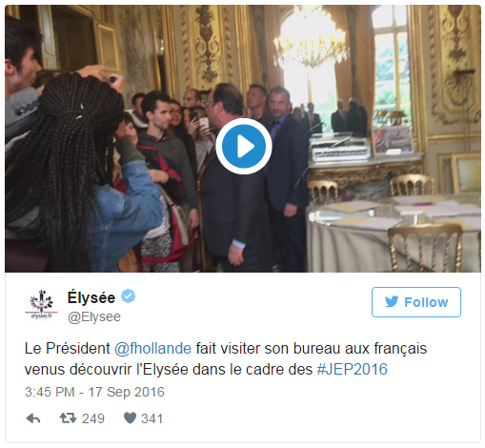Open the @fhollande mention link
The height and width of the screenshot is (448, 485).
tap(152, 349)
